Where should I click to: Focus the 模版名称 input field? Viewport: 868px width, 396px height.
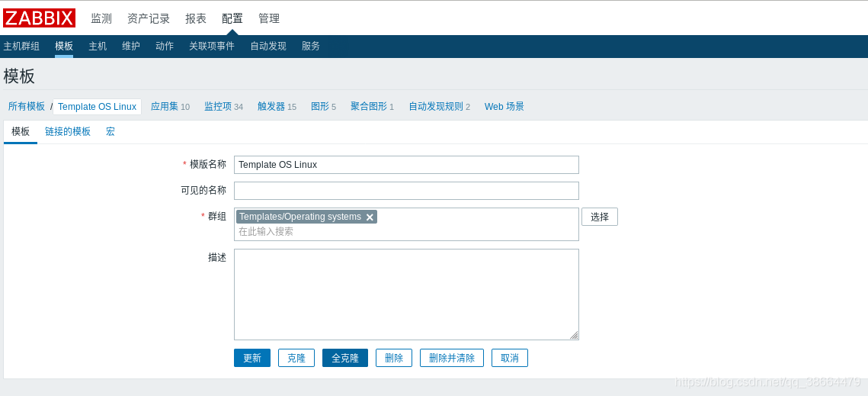406,165
